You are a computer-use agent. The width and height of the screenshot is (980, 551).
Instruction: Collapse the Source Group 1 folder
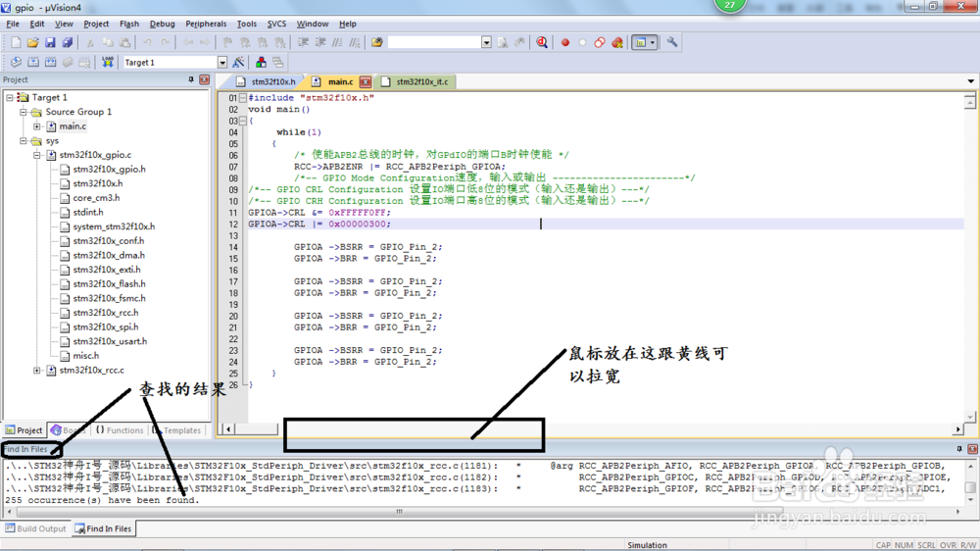point(24,112)
